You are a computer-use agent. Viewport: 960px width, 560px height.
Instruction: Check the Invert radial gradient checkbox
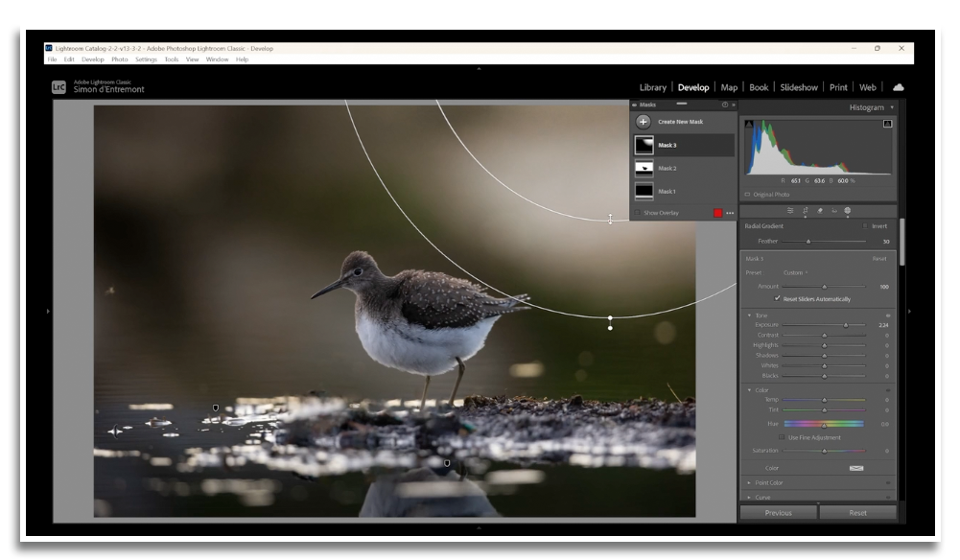(865, 226)
